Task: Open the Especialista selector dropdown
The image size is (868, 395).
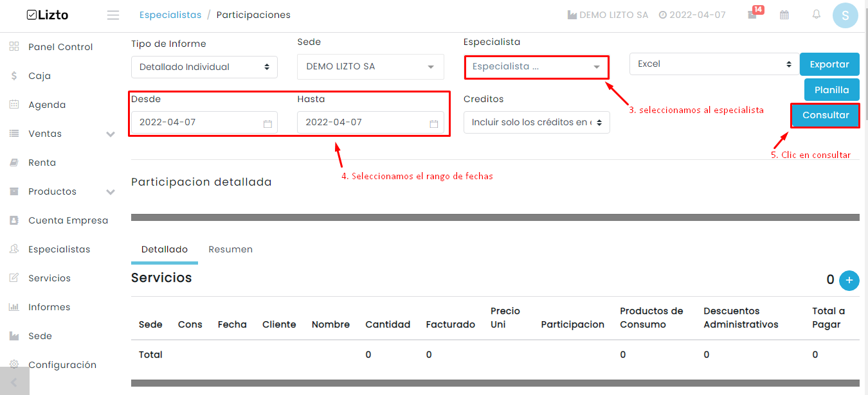Action: pos(536,67)
